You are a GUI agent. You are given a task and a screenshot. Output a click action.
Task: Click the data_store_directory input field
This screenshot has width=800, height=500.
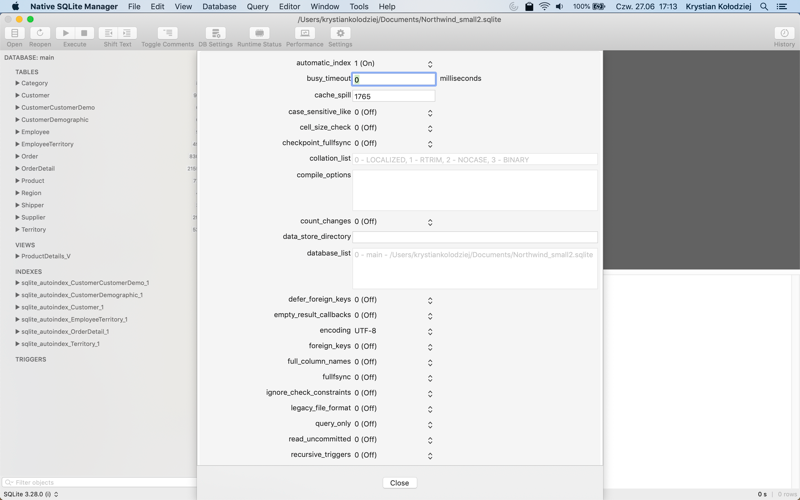coord(475,237)
